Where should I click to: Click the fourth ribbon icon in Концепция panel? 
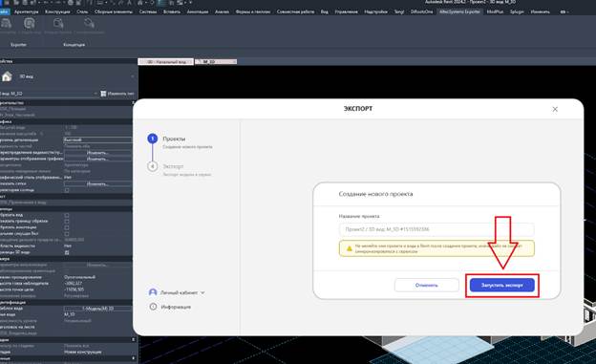click(x=89, y=24)
